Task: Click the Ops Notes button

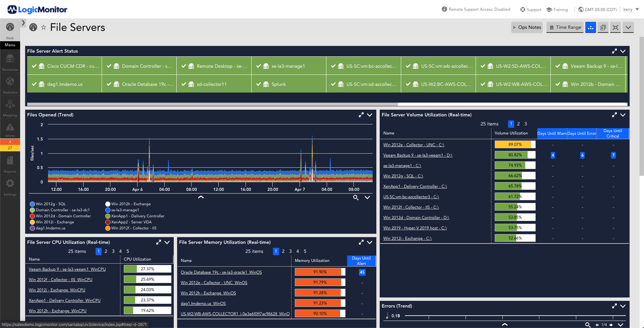Action: click(x=527, y=27)
